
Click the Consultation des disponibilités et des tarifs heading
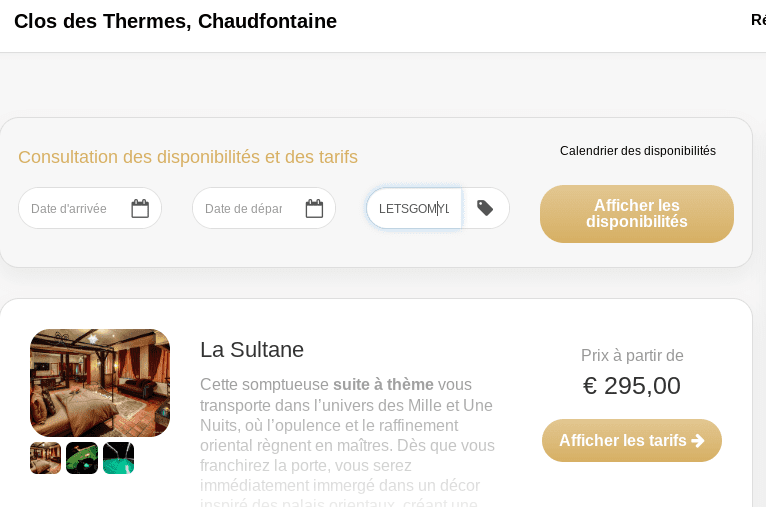click(188, 157)
